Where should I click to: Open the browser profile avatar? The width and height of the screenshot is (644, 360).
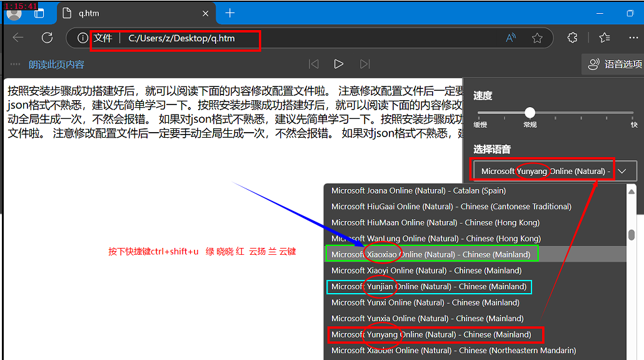click(x=14, y=14)
